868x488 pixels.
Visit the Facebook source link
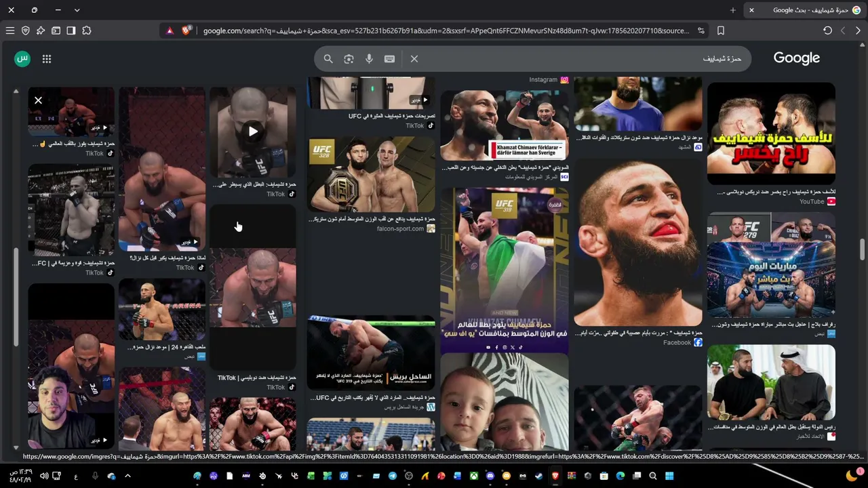(683, 343)
